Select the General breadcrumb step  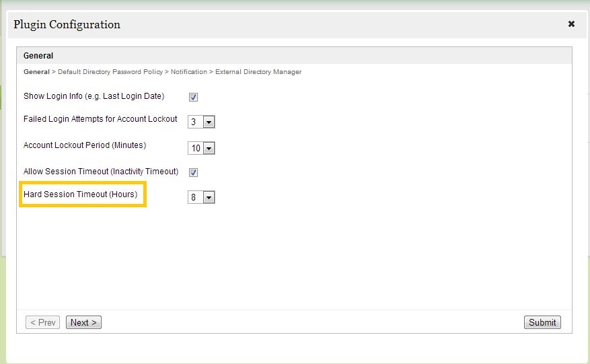click(x=36, y=72)
